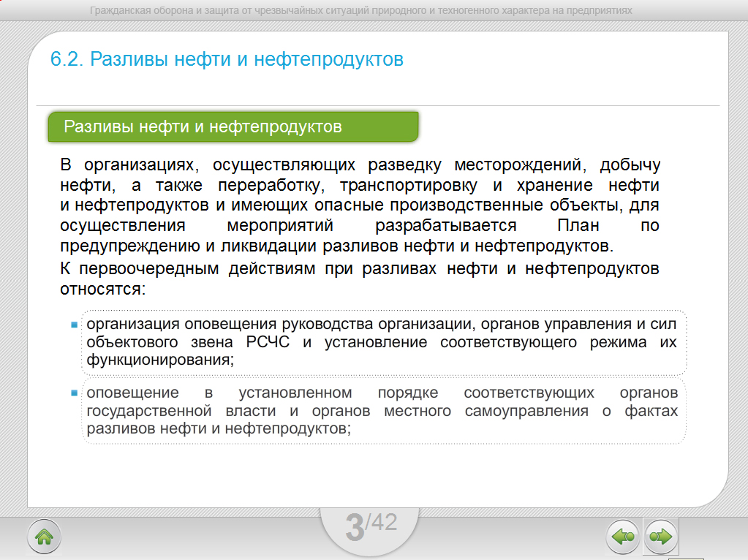Click the words местного самоуправления in second bullet

[x=486, y=411]
